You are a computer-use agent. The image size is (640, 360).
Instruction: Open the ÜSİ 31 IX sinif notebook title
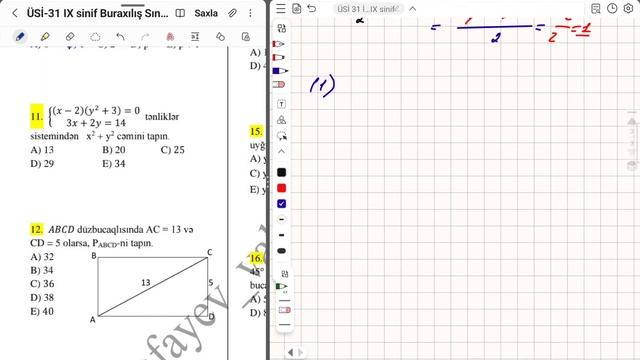(368, 9)
